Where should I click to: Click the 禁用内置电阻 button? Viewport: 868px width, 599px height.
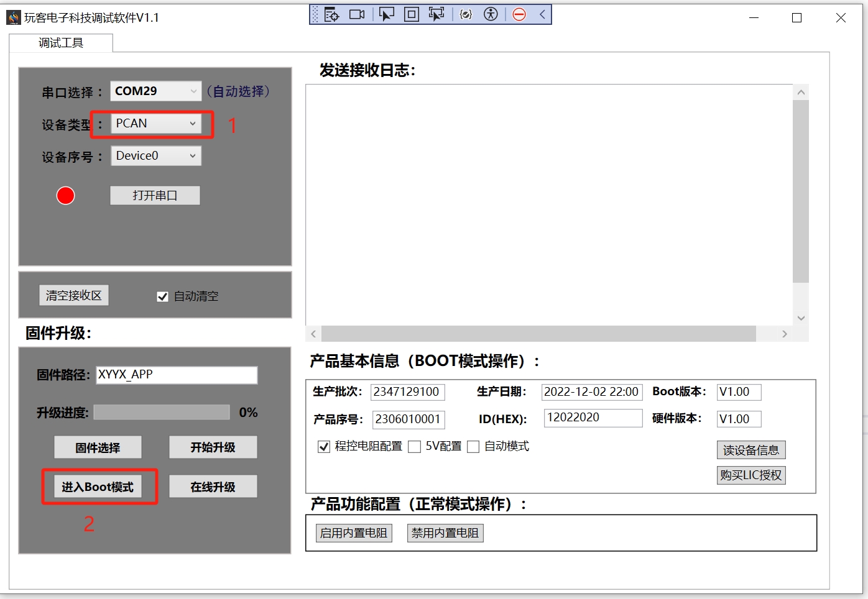click(445, 533)
